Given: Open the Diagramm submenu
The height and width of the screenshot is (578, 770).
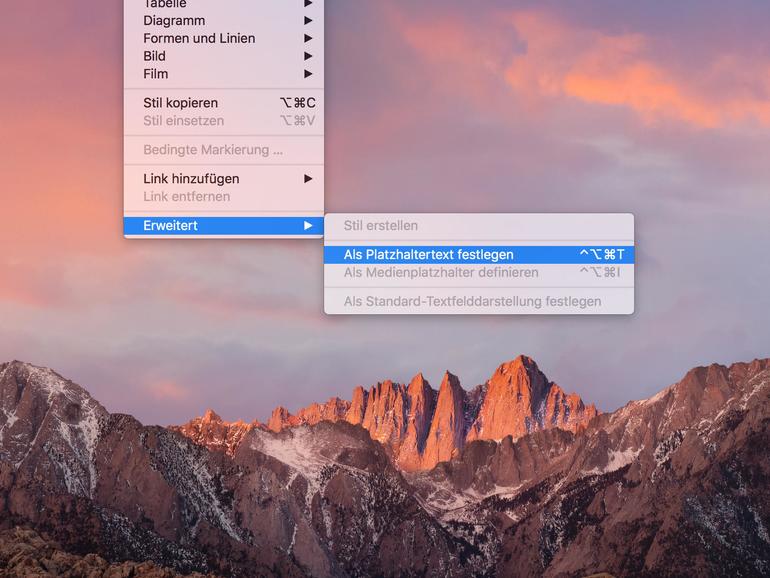Looking at the screenshot, I should coord(223,21).
